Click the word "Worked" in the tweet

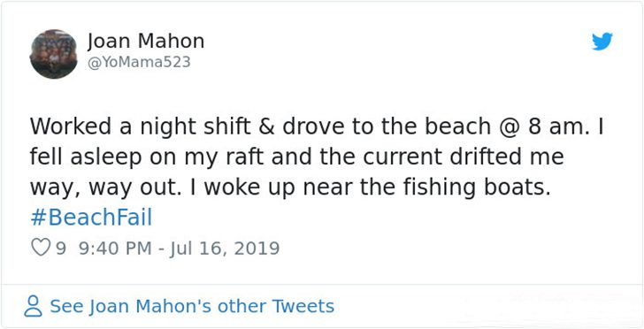pos(71,127)
